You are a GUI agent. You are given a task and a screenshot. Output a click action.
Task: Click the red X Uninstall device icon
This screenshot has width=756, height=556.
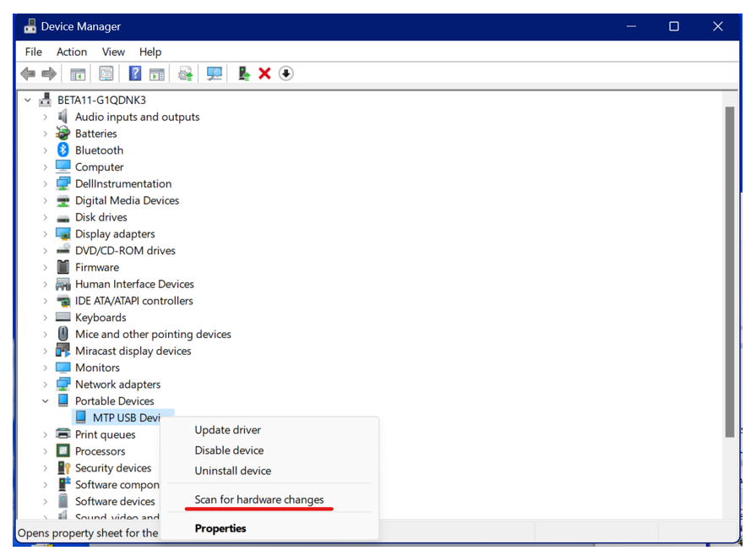264,74
